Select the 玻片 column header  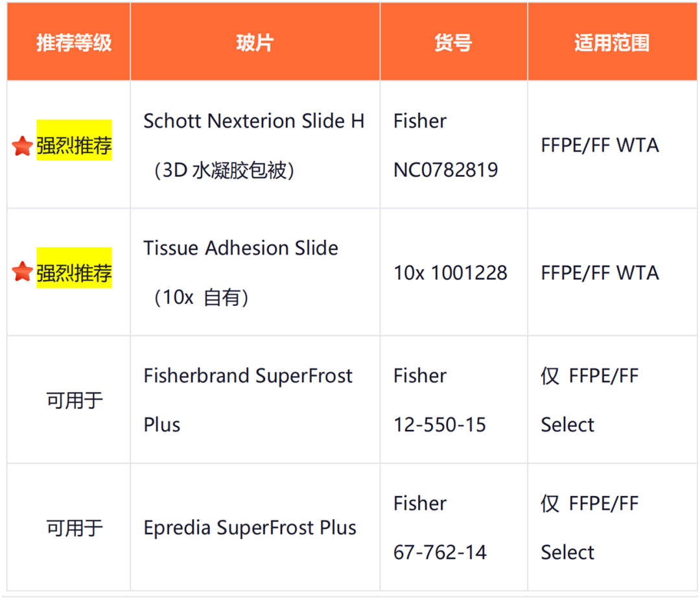(255, 43)
